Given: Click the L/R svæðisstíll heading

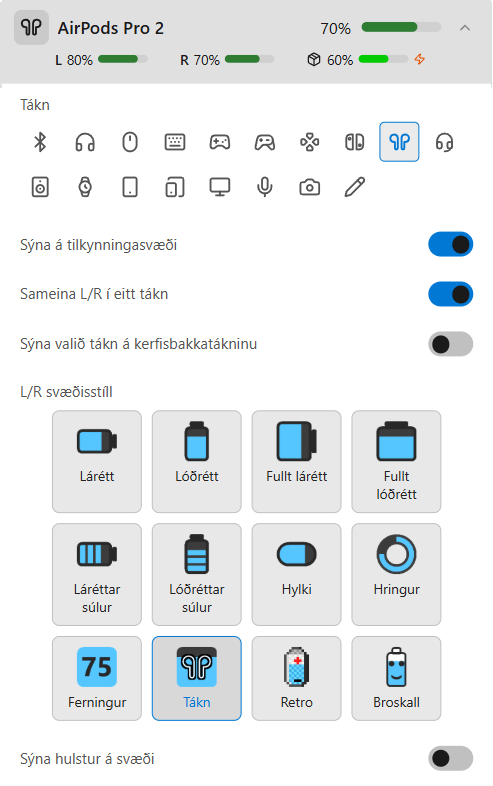Looking at the screenshot, I should pyautogui.click(x=66, y=391).
